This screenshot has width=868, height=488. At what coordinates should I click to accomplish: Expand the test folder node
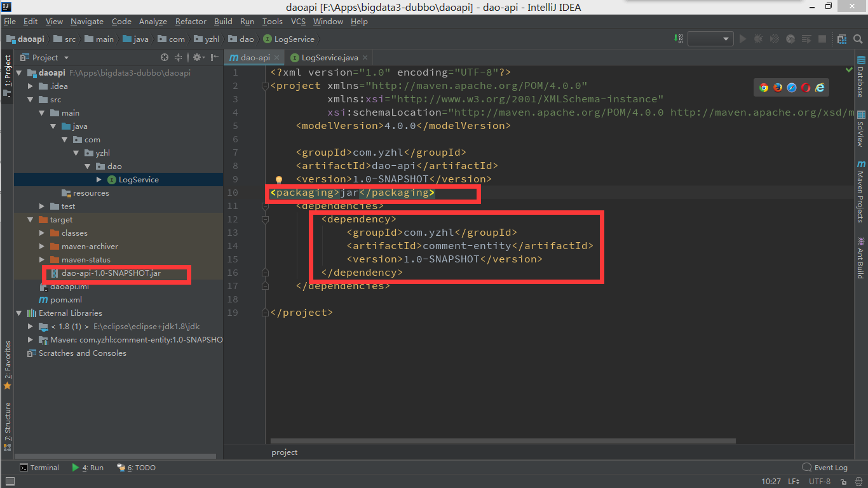[x=41, y=207]
